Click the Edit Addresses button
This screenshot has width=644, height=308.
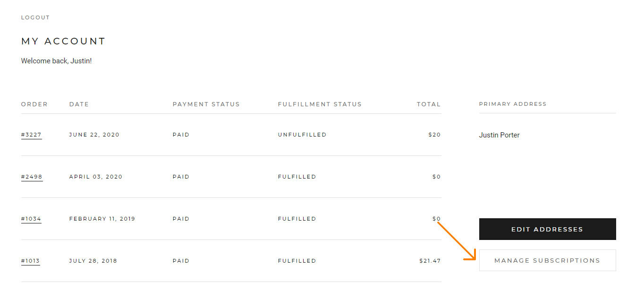547,229
